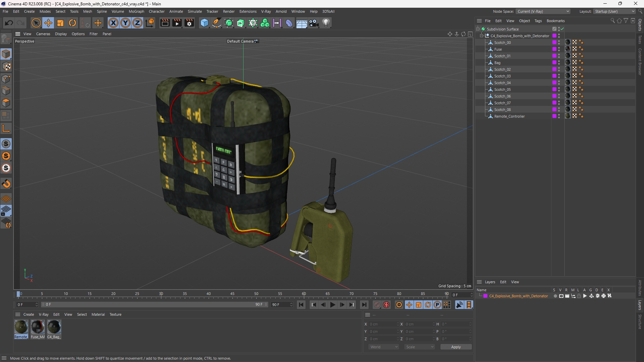Select the Fuse_MAT material thumbnail

tap(38, 327)
